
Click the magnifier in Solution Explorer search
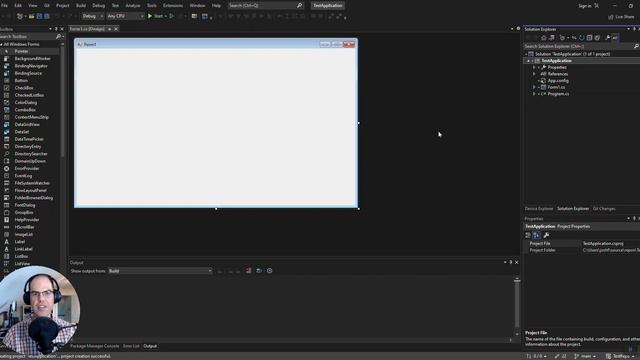tap(636, 47)
